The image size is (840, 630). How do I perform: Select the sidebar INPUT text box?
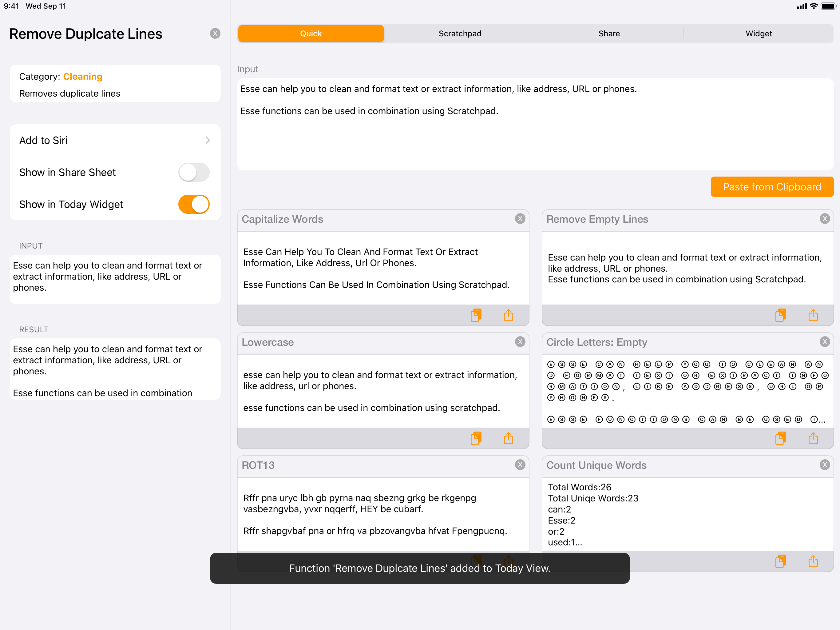pos(115,279)
